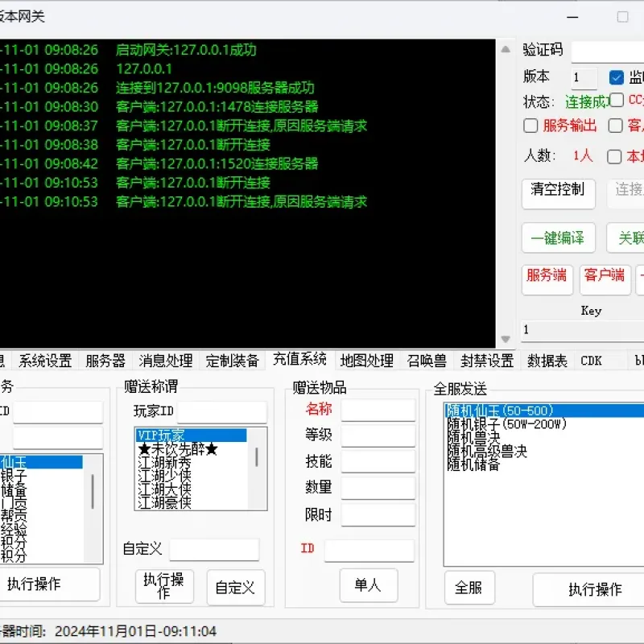Image resolution: width=644 pixels, height=644 pixels.
Task: Open the 系统设置 tab
Action: [x=45, y=361]
